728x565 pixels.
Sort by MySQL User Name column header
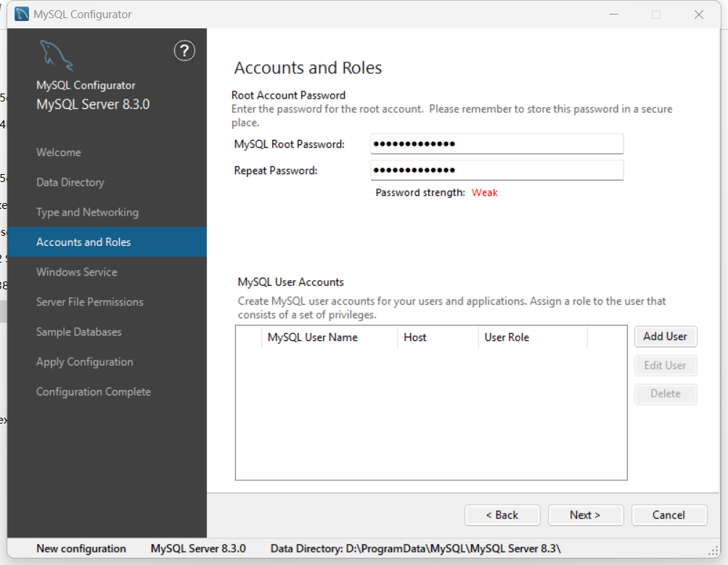point(330,337)
